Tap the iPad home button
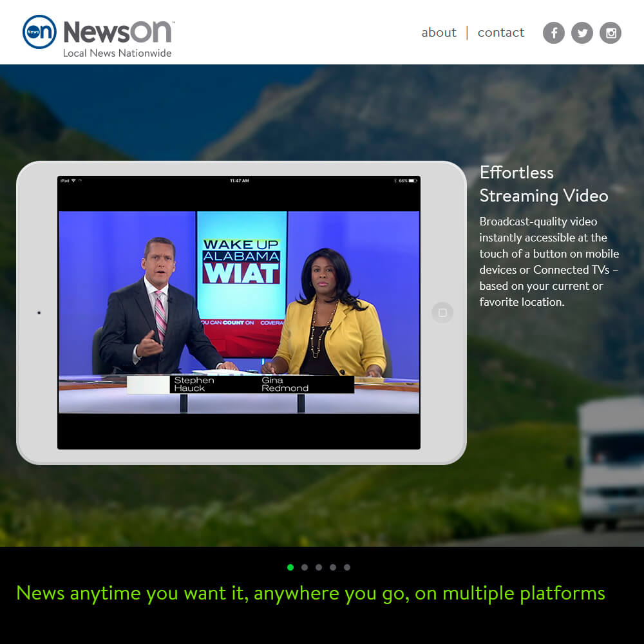This screenshot has width=644, height=644. point(442,312)
